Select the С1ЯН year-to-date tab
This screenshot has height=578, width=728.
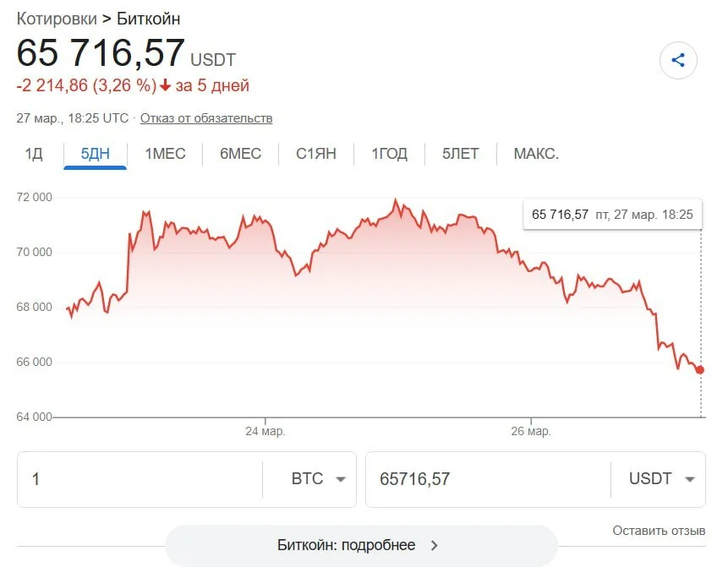pyautogui.click(x=316, y=154)
